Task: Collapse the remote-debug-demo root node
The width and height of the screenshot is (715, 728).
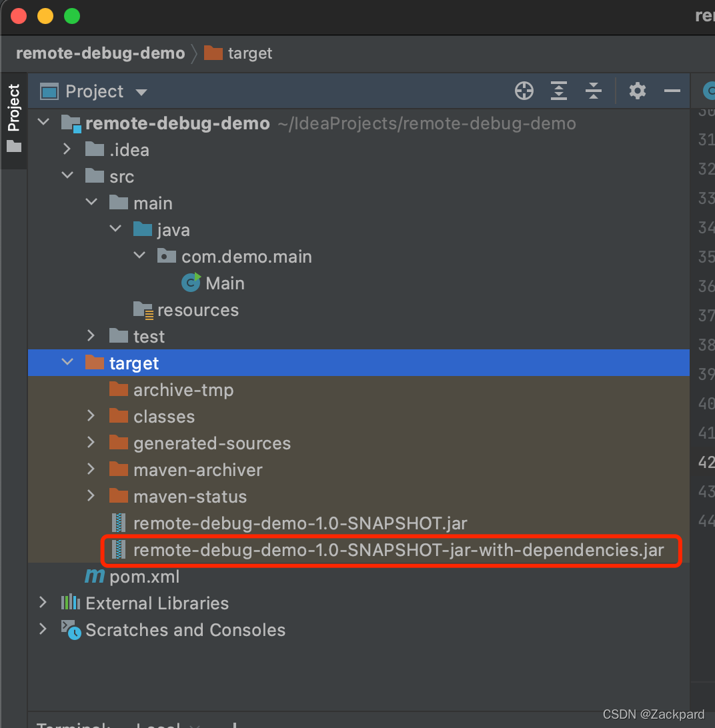Action: click(x=43, y=123)
